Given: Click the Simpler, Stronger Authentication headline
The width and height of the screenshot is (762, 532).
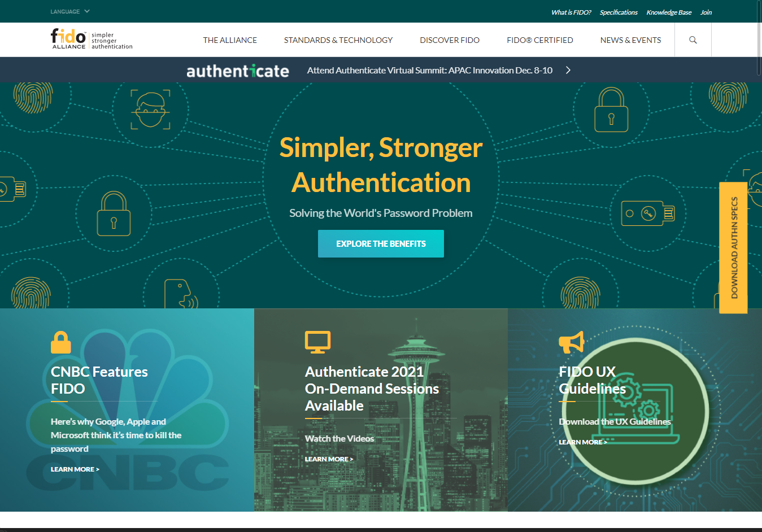Looking at the screenshot, I should (x=381, y=165).
